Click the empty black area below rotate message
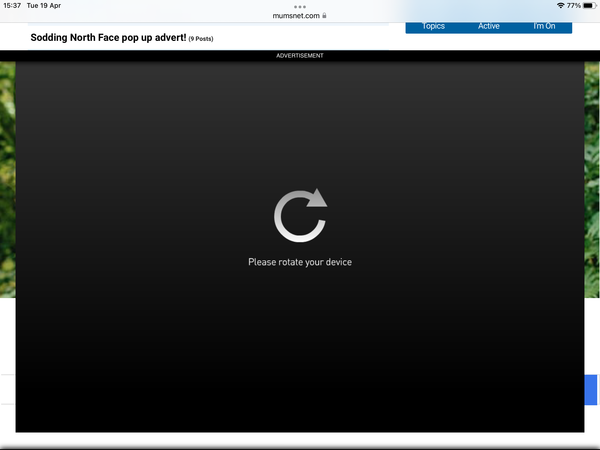This screenshot has width=600, height=450. coord(300,360)
